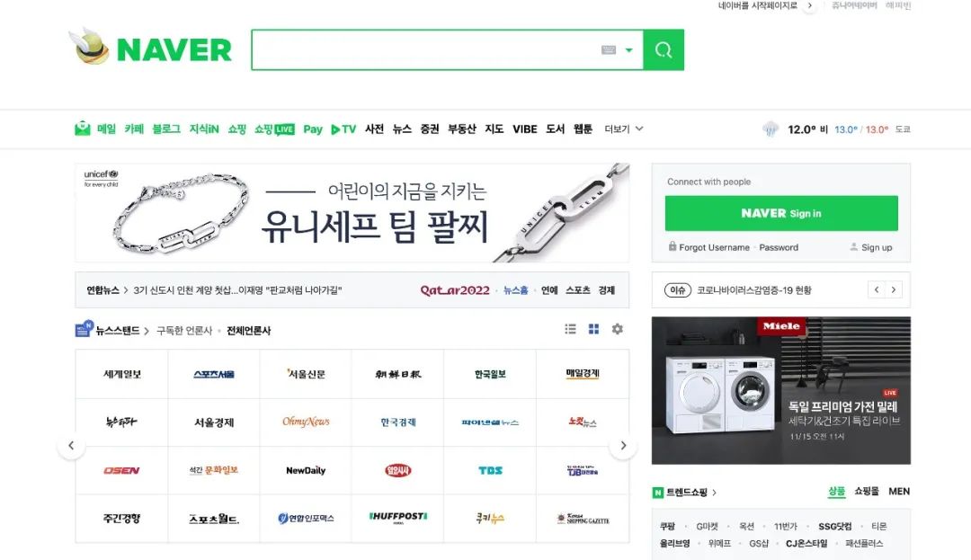Viewport: 971px width, 560px height.
Task: Open the Forgot Username link
Action: pyautogui.click(x=714, y=247)
